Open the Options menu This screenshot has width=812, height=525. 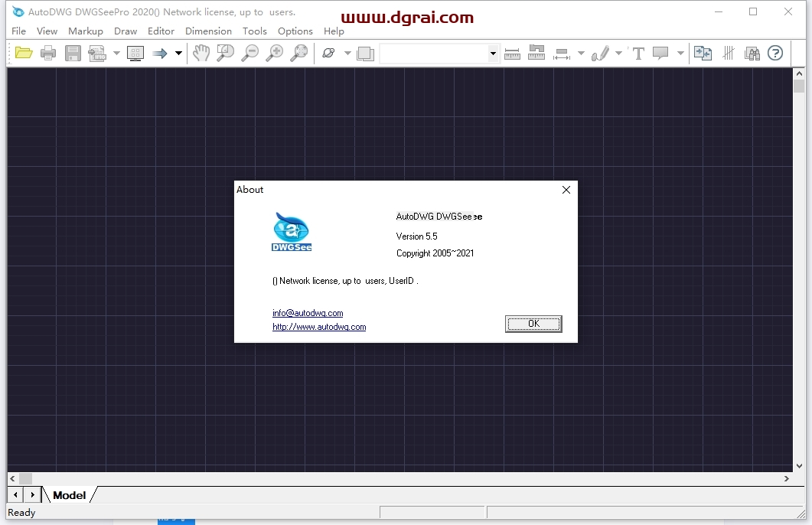pyautogui.click(x=295, y=31)
